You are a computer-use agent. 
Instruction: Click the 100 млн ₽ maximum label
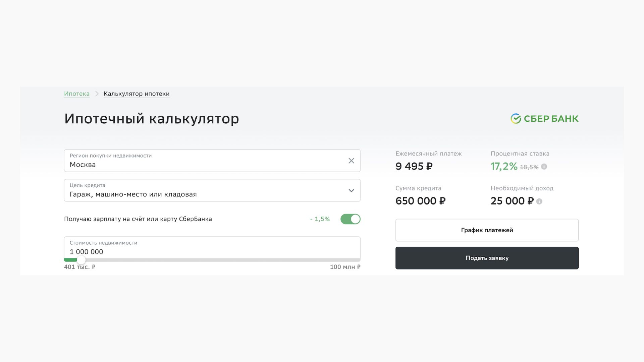tap(345, 267)
